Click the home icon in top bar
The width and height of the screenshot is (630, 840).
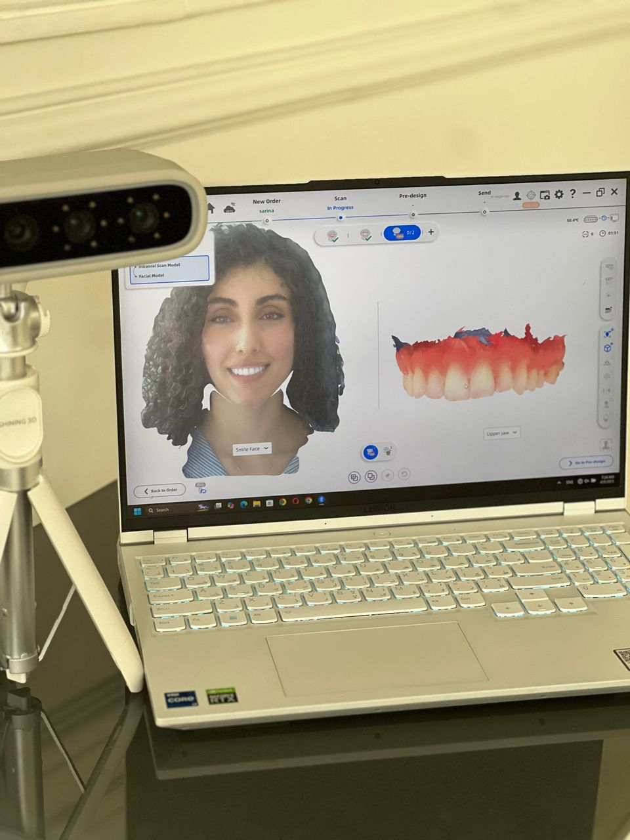click(x=211, y=208)
